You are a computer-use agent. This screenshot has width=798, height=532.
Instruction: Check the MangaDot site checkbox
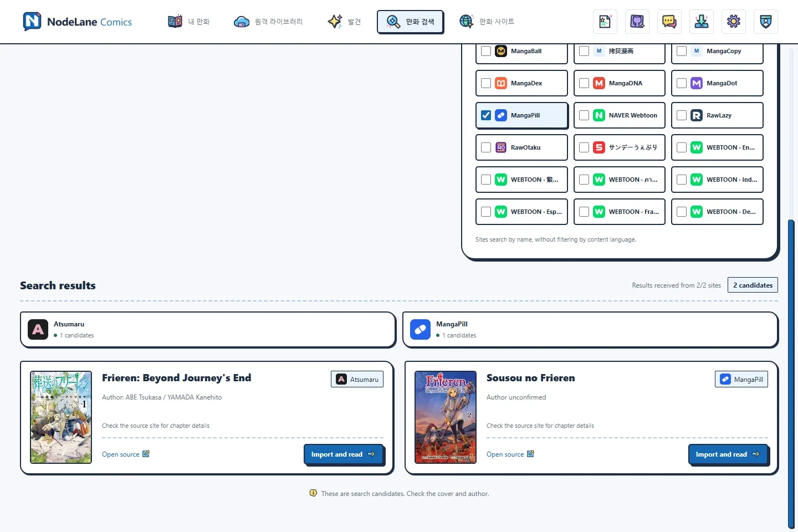coord(682,83)
